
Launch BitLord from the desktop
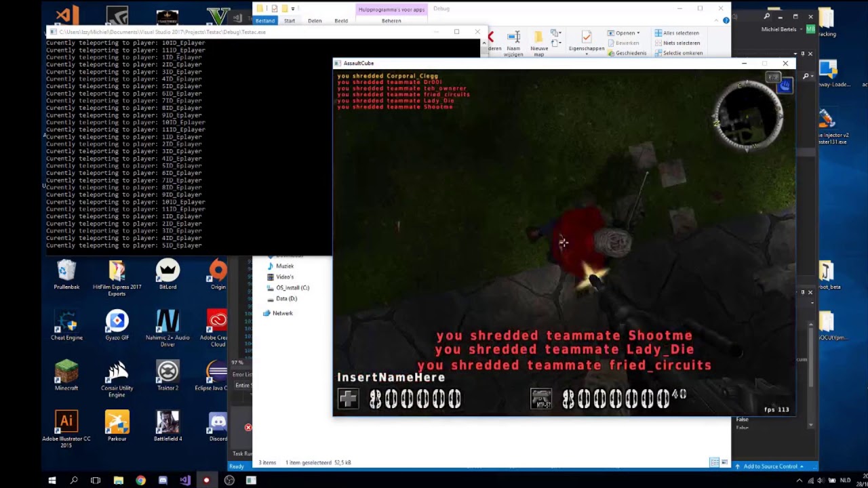(x=167, y=274)
